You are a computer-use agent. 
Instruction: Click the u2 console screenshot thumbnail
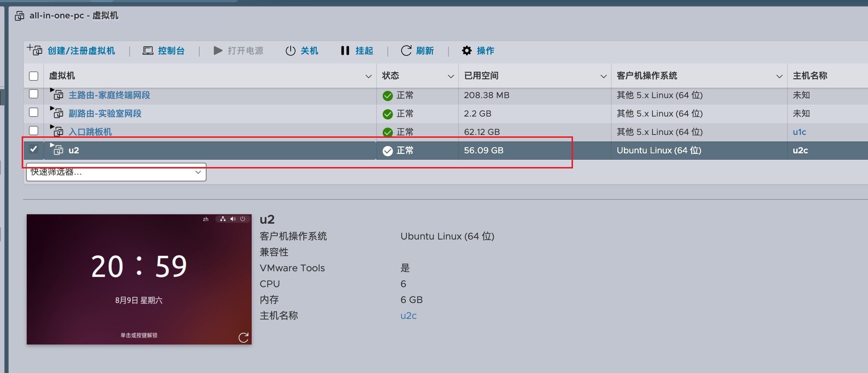139,279
